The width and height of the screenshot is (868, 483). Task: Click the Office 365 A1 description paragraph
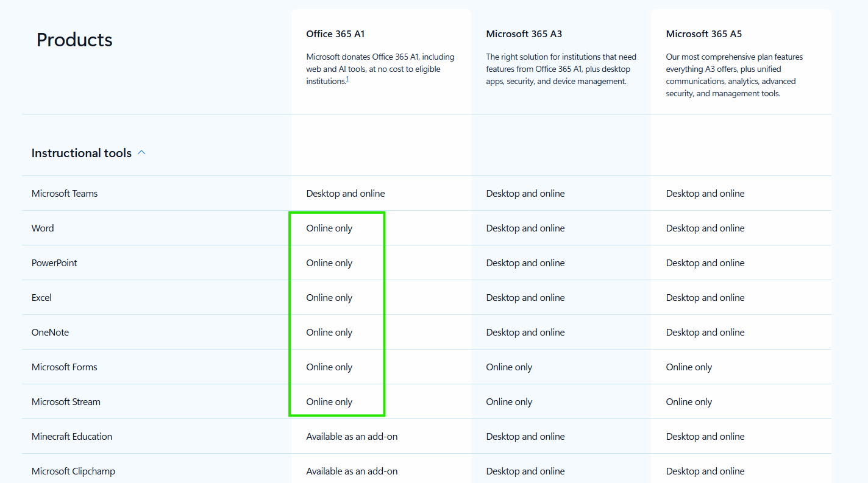pyautogui.click(x=380, y=69)
